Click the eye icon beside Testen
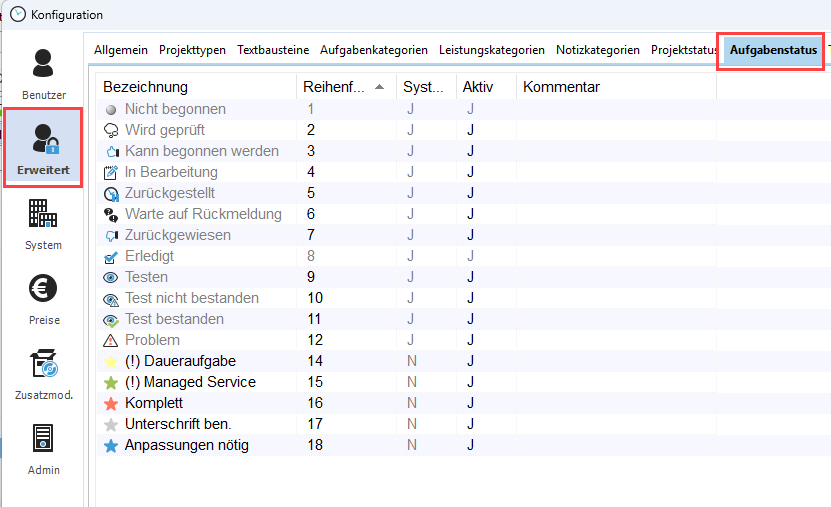This screenshot has height=507, width=831. point(111,277)
